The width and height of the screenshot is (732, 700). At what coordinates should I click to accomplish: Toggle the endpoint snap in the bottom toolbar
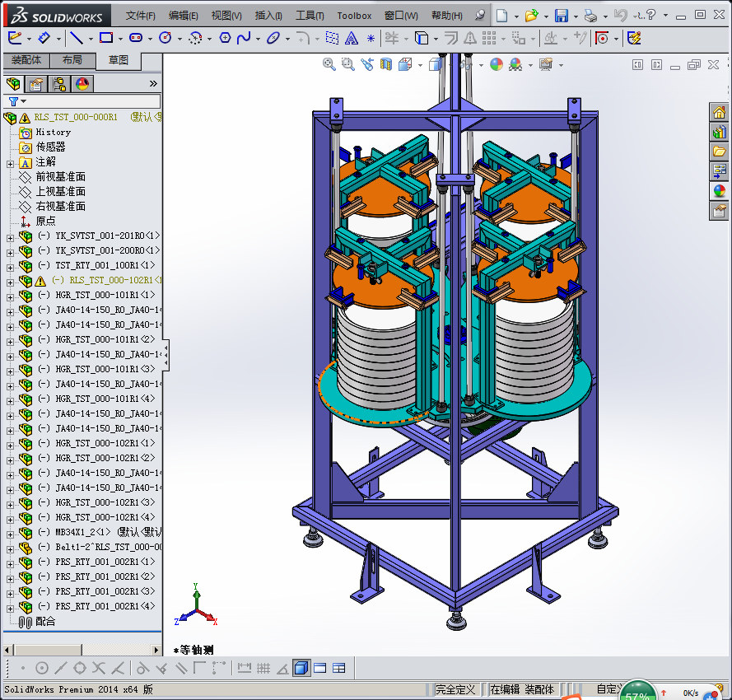click(22, 668)
